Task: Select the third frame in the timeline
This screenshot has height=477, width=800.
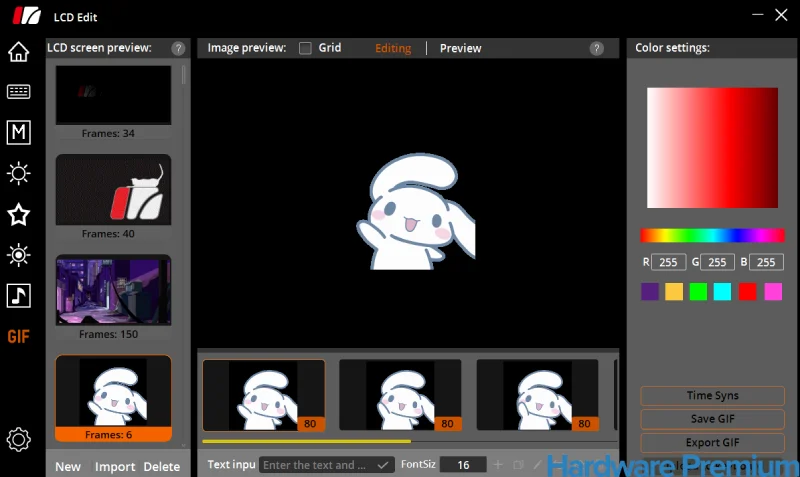Action: click(x=537, y=395)
